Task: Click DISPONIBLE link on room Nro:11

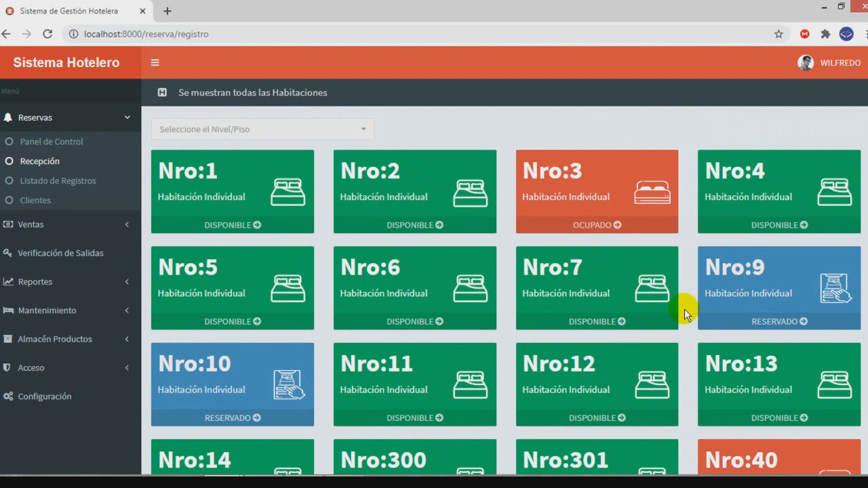Action: (415, 418)
